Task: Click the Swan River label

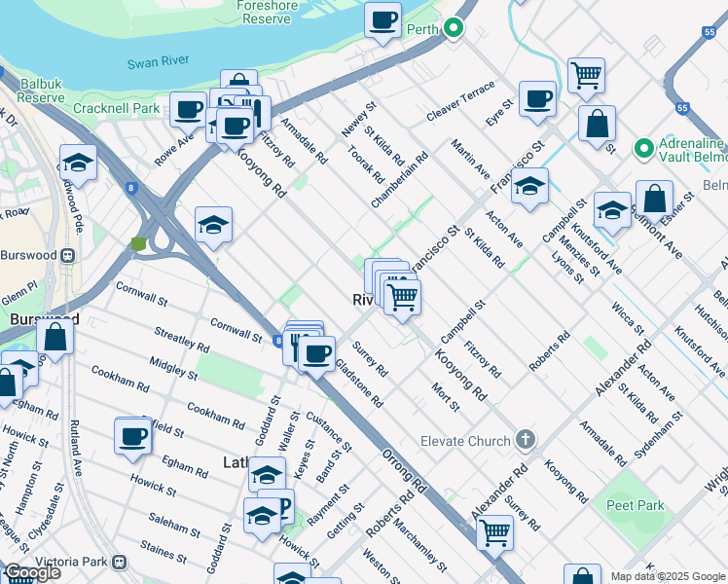Action: click(159, 62)
